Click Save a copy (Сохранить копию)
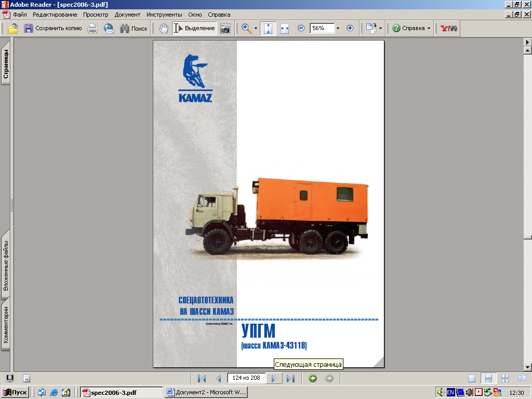The width and height of the screenshot is (532, 399). (x=53, y=29)
